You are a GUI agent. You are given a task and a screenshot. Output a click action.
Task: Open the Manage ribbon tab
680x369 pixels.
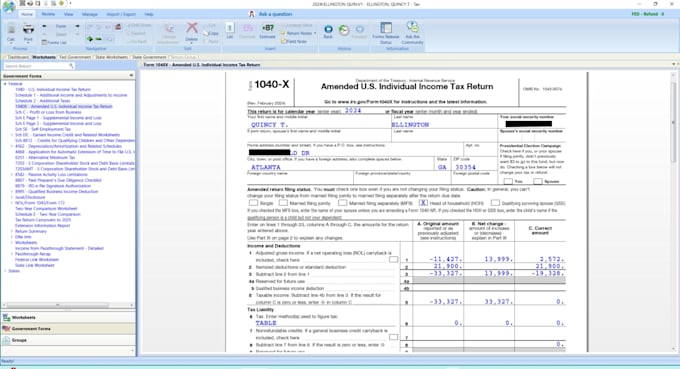coord(90,14)
